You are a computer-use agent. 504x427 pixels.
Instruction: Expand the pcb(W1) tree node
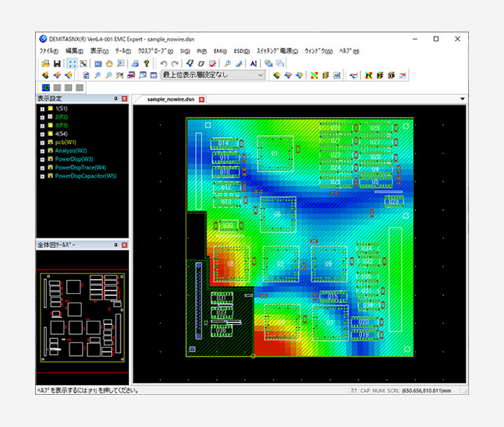[x=42, y=142]
